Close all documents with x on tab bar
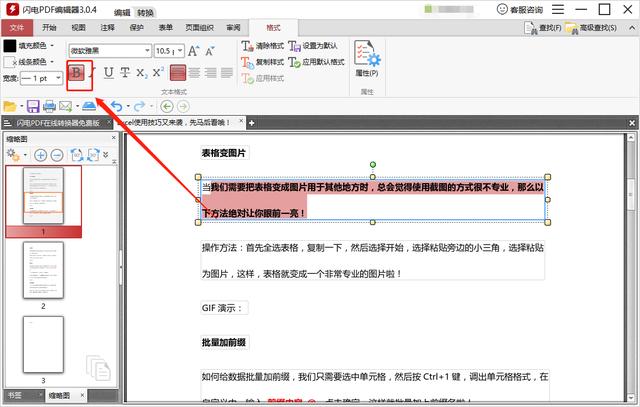Viewport: 640px width, 407px height. (632, 123)
